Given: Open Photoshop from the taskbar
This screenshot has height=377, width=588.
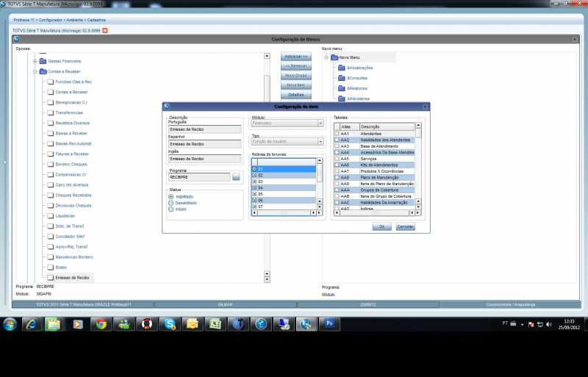Looking at the screenshot, I should tap(329, 324).
